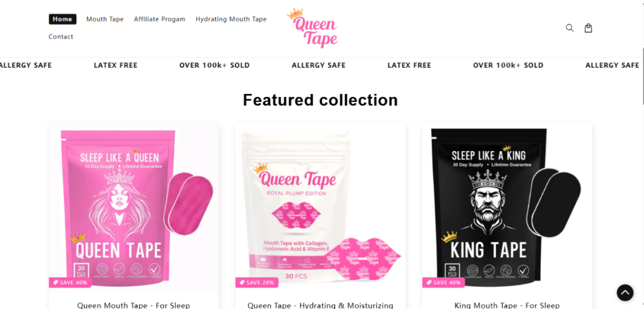
Task: Open the Hydrating Mouth Tape menu item
Action: [231, 19]
